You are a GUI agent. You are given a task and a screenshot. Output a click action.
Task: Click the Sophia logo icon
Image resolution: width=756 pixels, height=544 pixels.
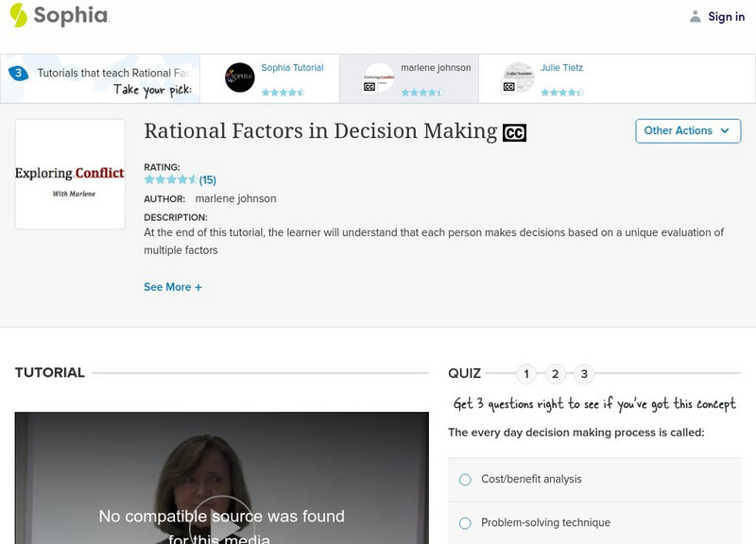tap(19, 15)
